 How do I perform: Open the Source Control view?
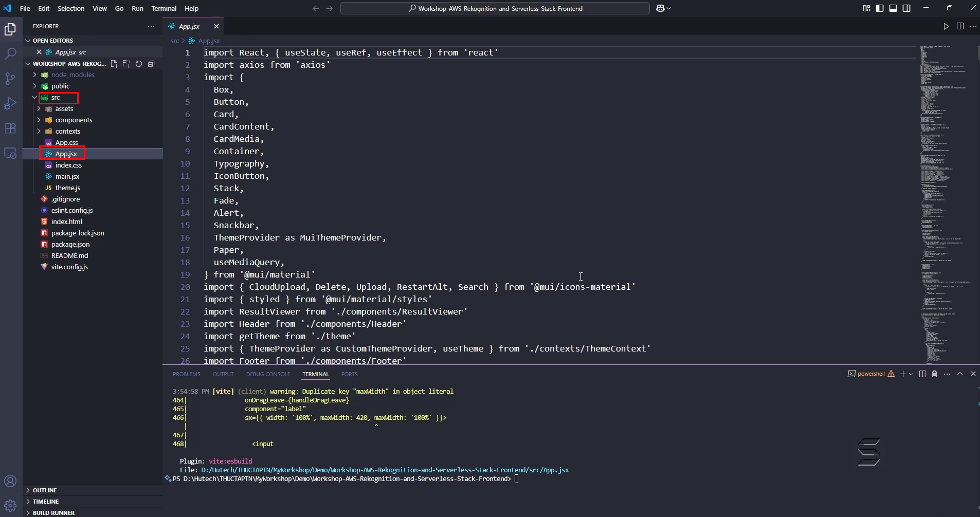pos(10,78)
